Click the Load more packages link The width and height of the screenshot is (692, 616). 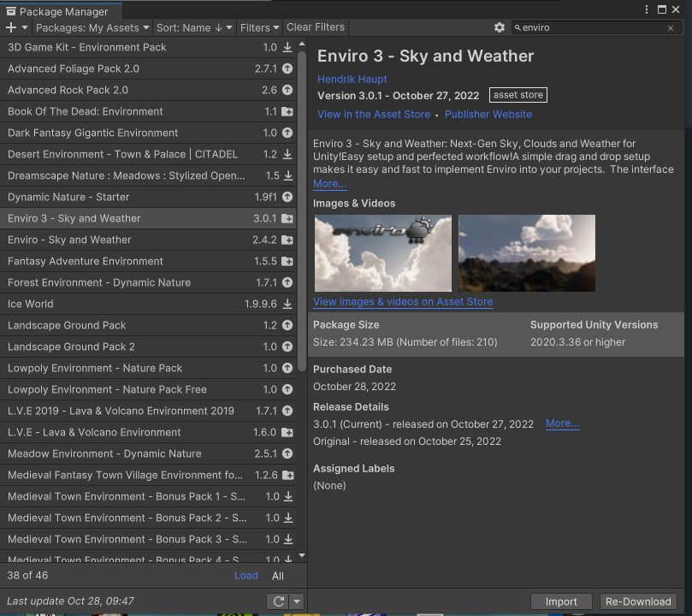point(246,576)
